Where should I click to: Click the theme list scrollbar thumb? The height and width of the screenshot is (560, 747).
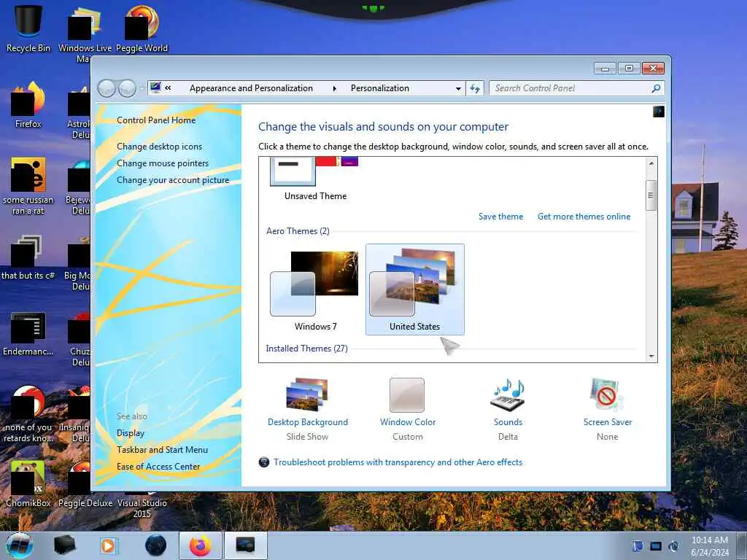pos(651,195)
